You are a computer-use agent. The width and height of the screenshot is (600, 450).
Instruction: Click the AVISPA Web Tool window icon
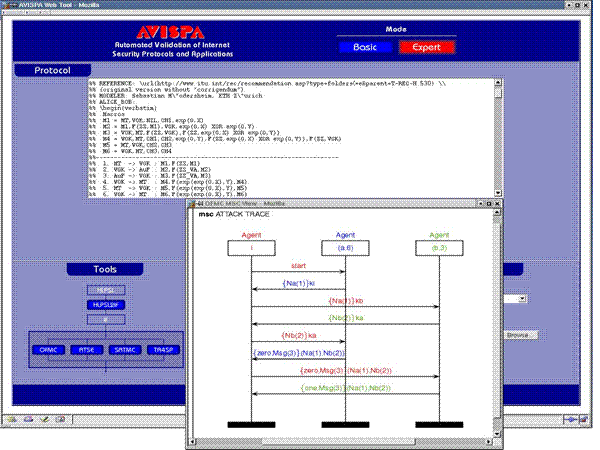tap(6, 5)
